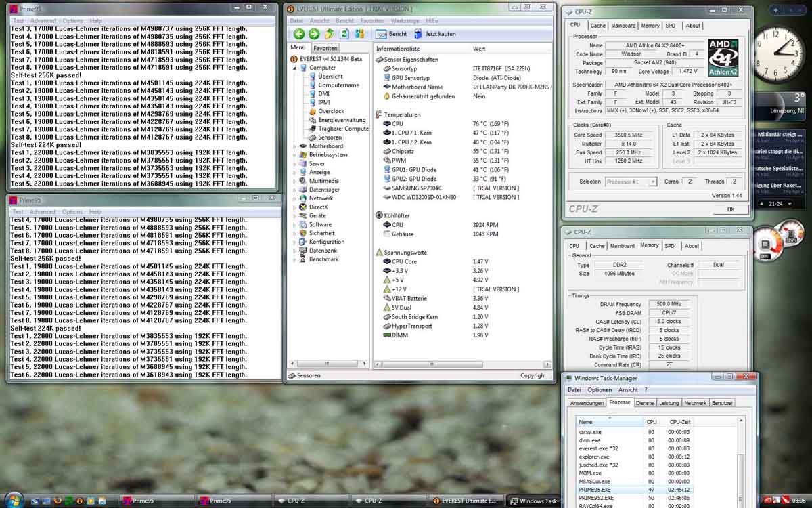The image size is (812, 508).
Task: Open the Bericht report toolbar button
Action: click(x=392, y=34)
